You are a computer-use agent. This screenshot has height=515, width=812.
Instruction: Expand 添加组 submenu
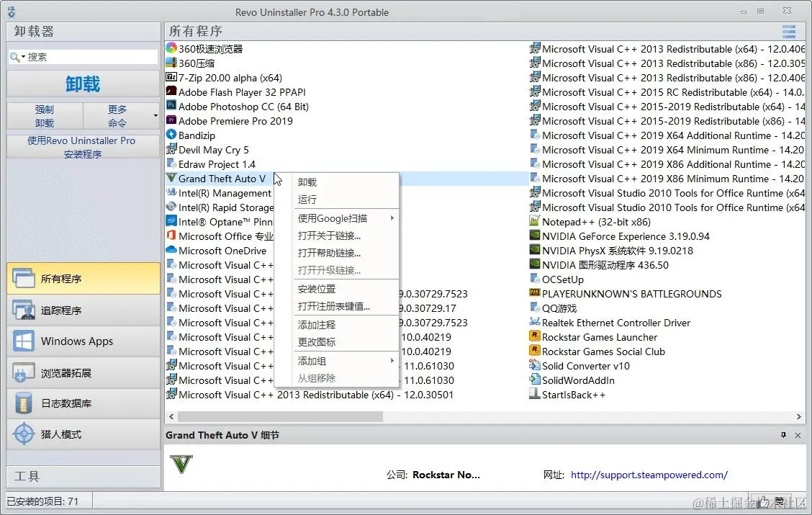click(x=392, y=361)
